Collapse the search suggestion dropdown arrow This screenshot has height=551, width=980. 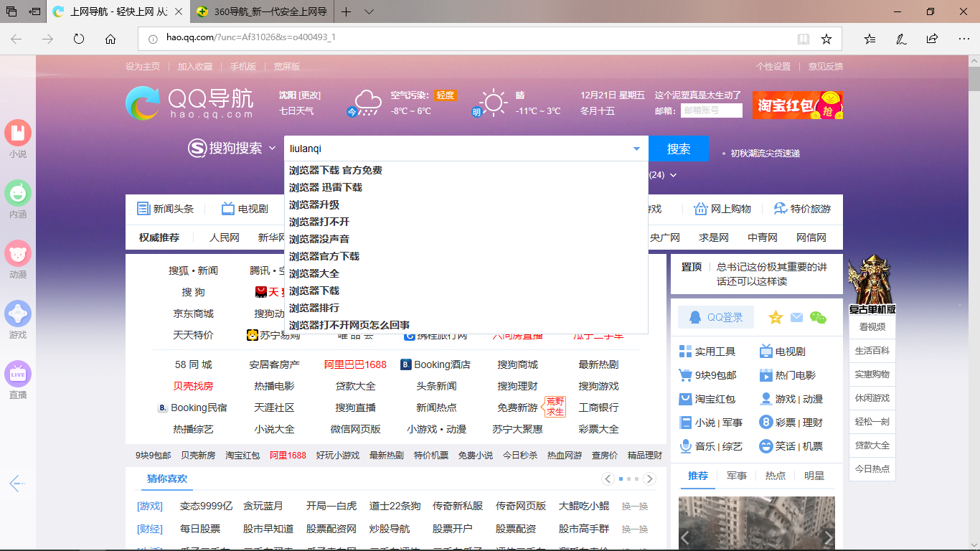636,149
